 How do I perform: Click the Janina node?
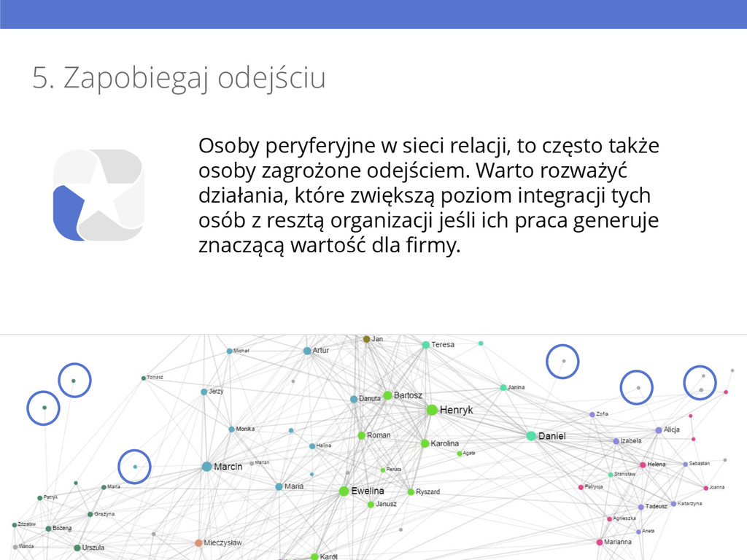pyautogui.click(x=503, y=388)
